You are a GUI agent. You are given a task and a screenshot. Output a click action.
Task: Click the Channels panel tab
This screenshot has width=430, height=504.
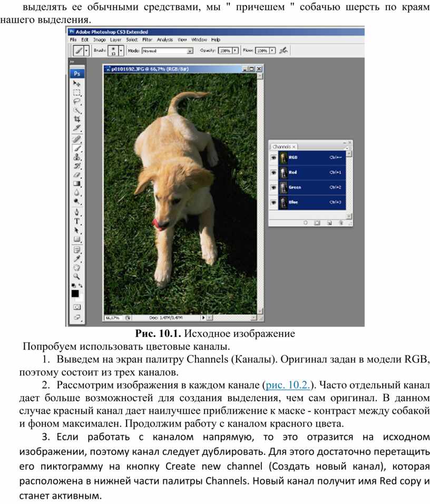point(284,146)
